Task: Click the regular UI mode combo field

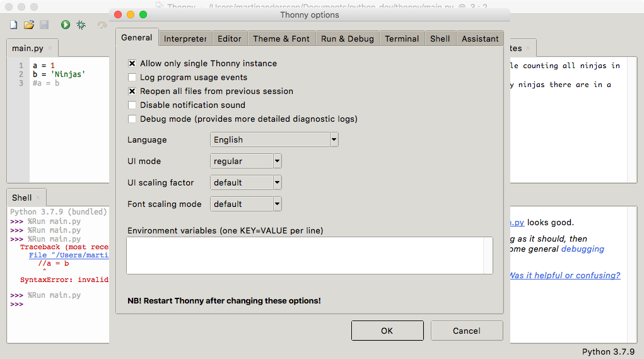Action: click(x=242, y=161)
